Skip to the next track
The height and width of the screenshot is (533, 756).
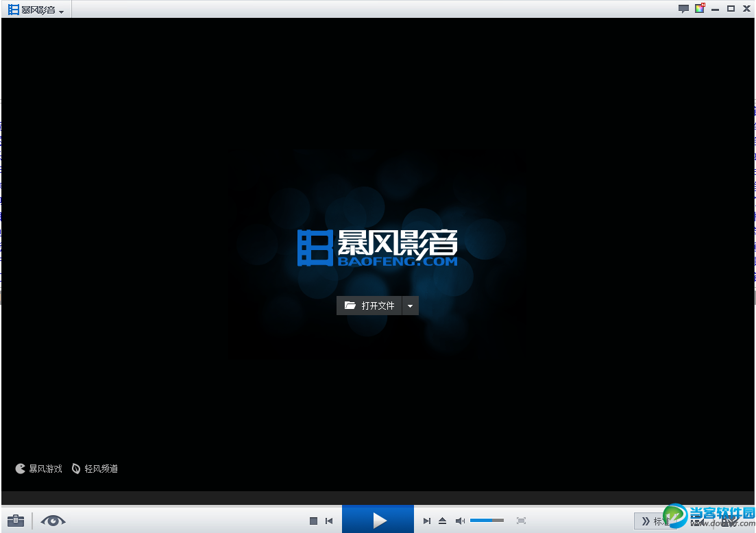coord(427,521)
